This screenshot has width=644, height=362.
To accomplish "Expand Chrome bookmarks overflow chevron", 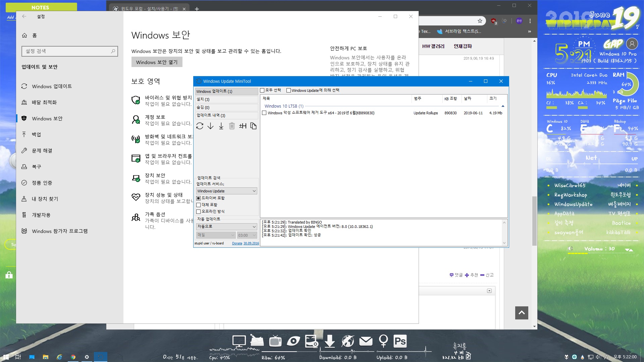I will coord(530,32).
